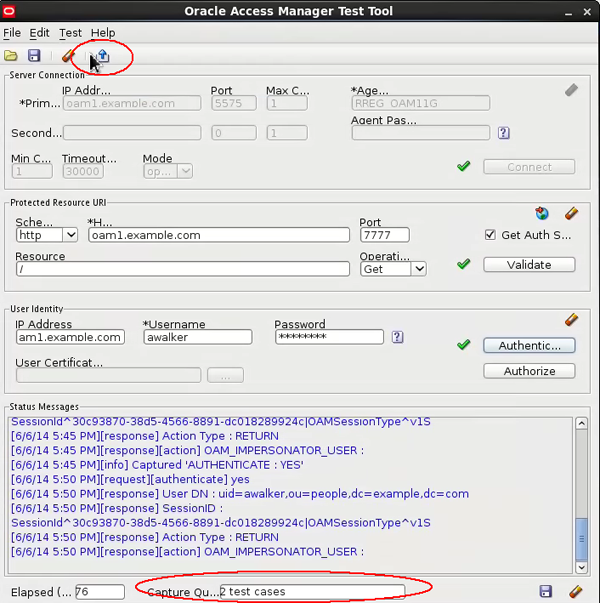Close the Oracle Access Manager Test Tool
Screen dimensions: 600x603
coord(587,12)
